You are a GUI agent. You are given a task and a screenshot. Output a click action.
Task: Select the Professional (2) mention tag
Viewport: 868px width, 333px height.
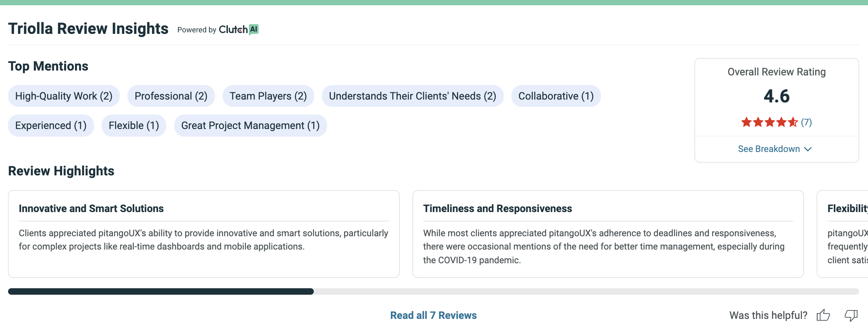coord(171,96)
